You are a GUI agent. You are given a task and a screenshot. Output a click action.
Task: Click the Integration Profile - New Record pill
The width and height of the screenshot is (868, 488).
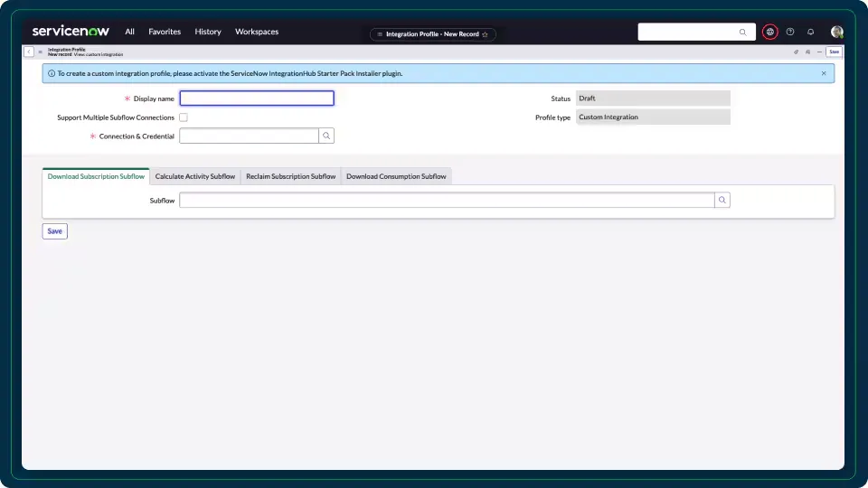coord(432,34)
